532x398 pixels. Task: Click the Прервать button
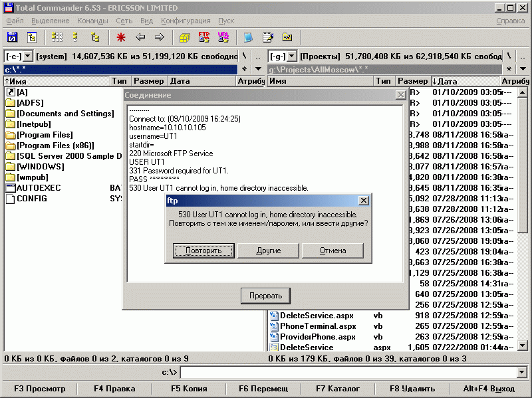pyautogui.click(x=265, y=296)
